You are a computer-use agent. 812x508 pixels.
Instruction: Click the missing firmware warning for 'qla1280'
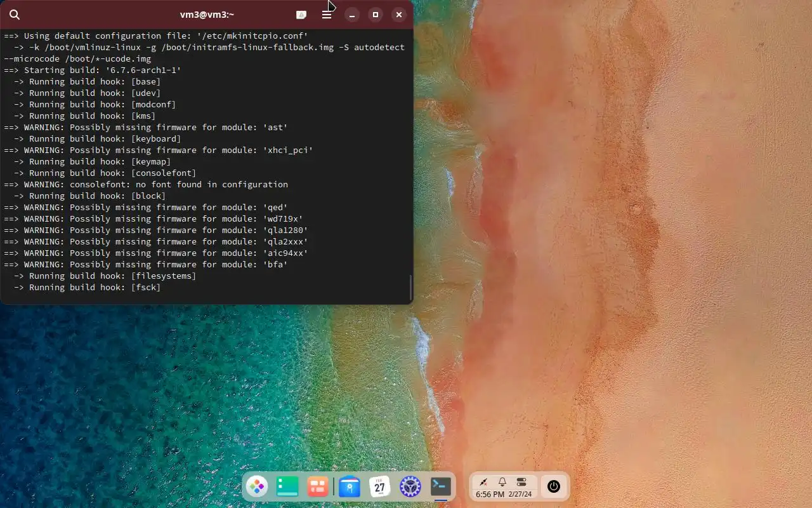(156, 231)
